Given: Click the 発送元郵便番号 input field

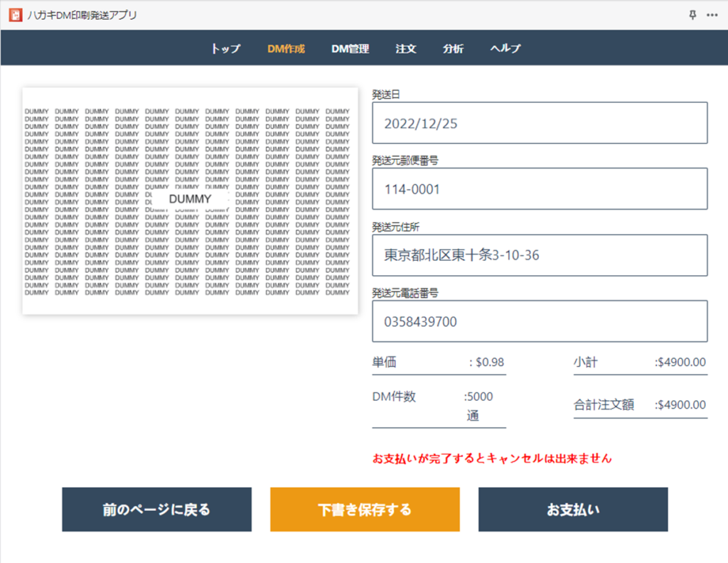Looking at the screenshot, I should pyautogui.click(x=540, y=189).
